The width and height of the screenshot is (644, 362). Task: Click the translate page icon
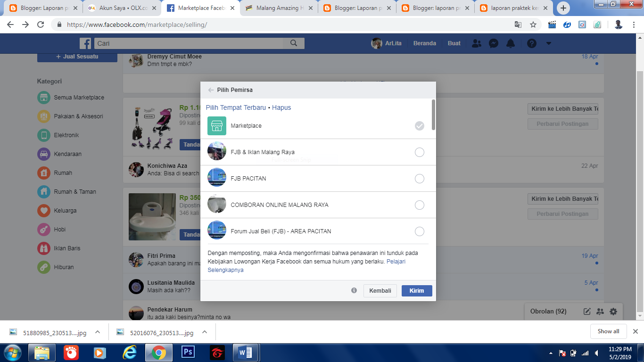(518, 25)
